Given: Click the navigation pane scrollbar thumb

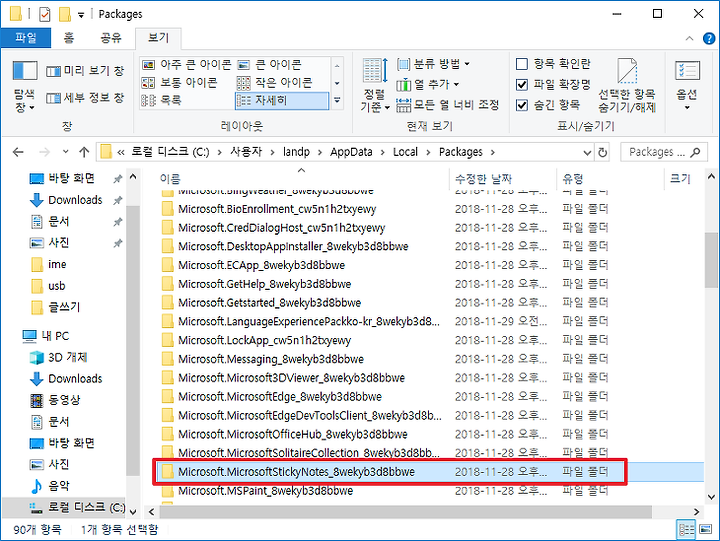Looking at the screenshot, I should tap(133, 341).
